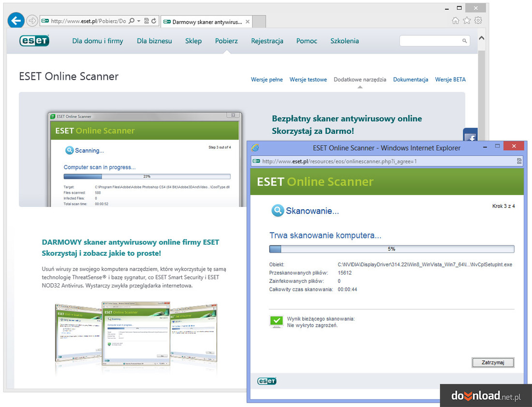
Task: Open the Pomoc menu item
Action: click(307, 41)
